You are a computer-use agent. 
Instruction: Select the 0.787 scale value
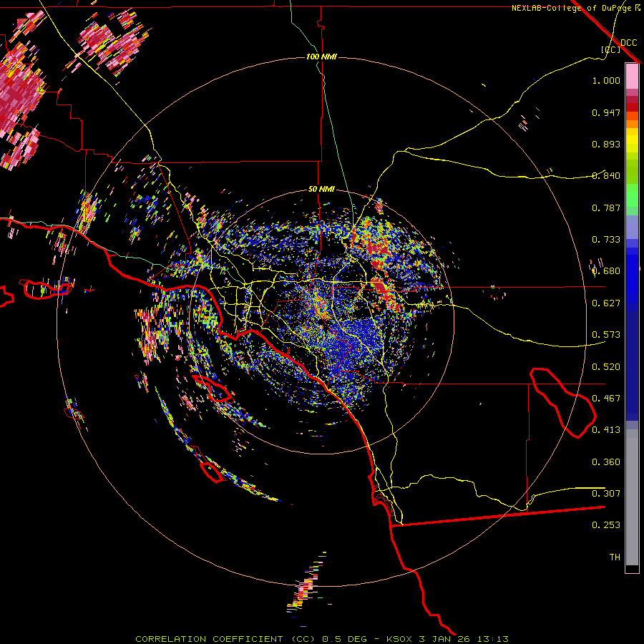(x=606, y=208)
